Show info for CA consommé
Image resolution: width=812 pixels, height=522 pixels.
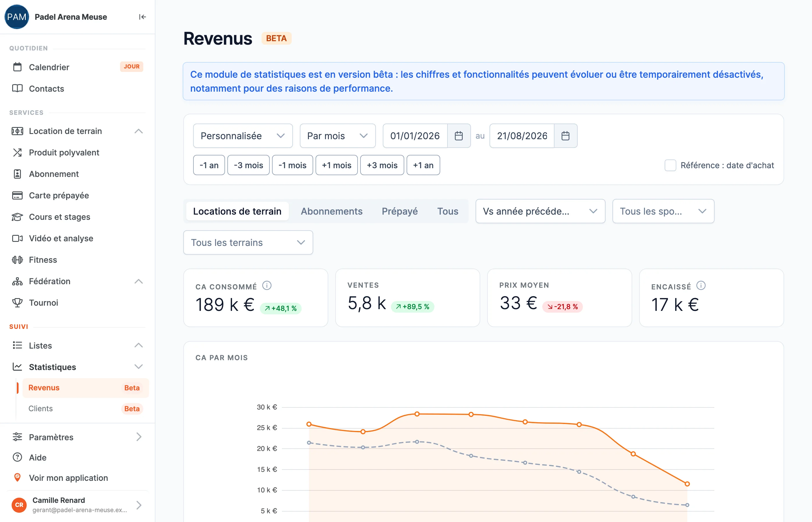[x=267, y=286]
